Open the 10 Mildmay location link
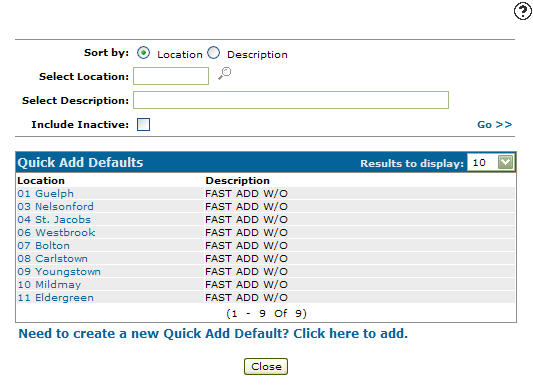This screenshot has height=389, width=533. 49,284
